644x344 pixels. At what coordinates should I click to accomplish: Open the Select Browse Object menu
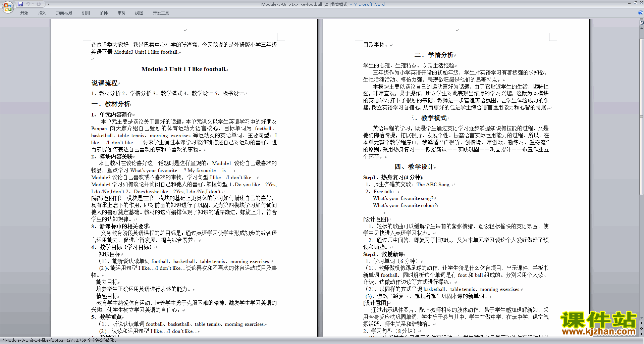(642, 328)
